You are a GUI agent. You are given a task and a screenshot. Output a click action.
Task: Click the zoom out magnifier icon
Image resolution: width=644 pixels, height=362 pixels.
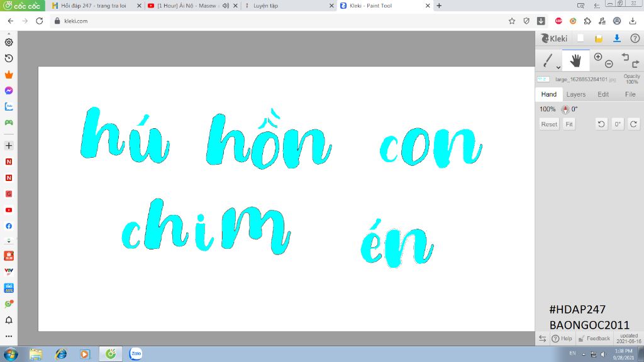point(609,64)
